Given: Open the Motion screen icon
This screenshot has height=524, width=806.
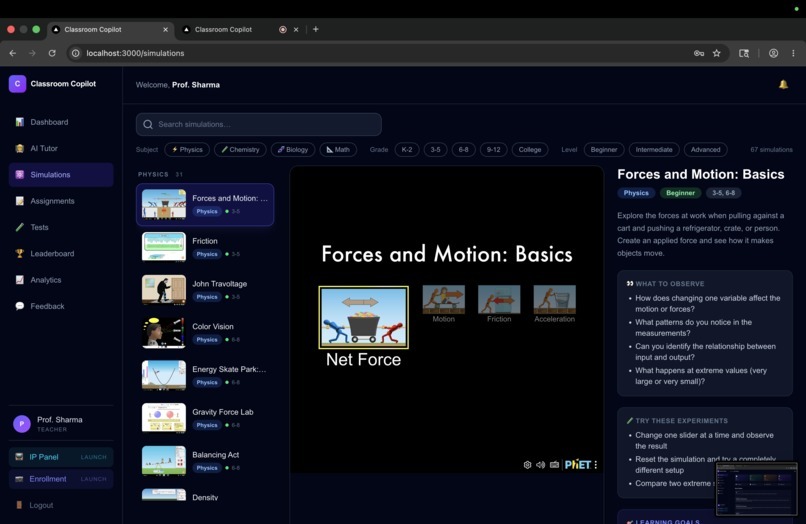Looking at the screenshot, I should 444,299.
